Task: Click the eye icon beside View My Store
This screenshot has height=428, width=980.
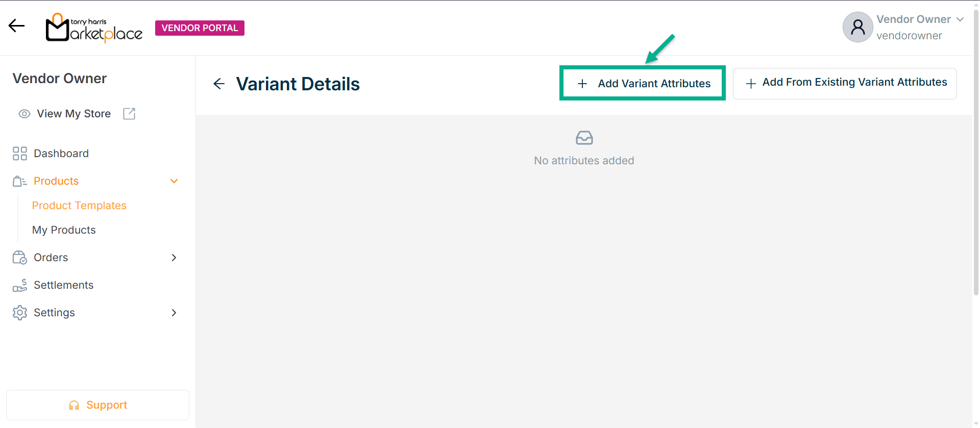Action: (x=24, y=114)
